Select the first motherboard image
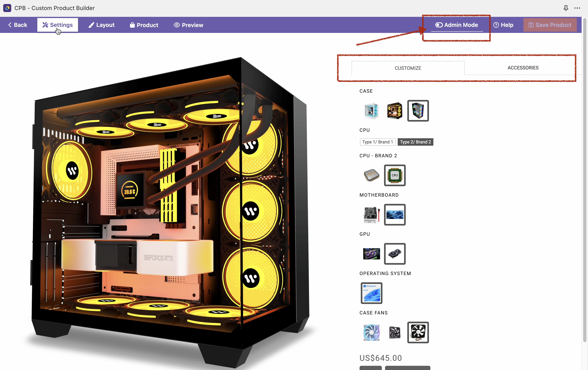Image resolution: width=588 pixels, height=370 pixels. (x=371, y=214)
